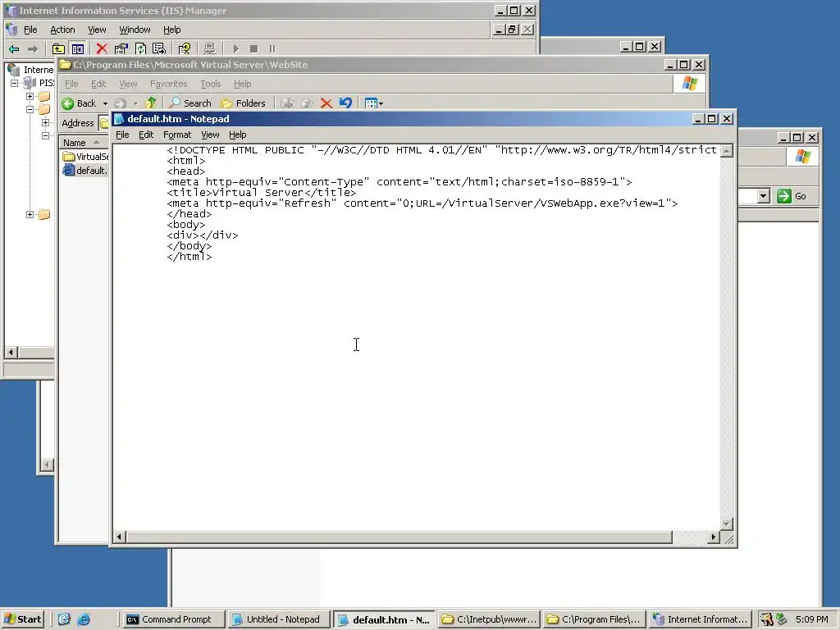Image resolution: width=840 pixels, height=630 pixels.
Task: Click Internet Explorer quick launch icon
Action: (x=84, y=619)
